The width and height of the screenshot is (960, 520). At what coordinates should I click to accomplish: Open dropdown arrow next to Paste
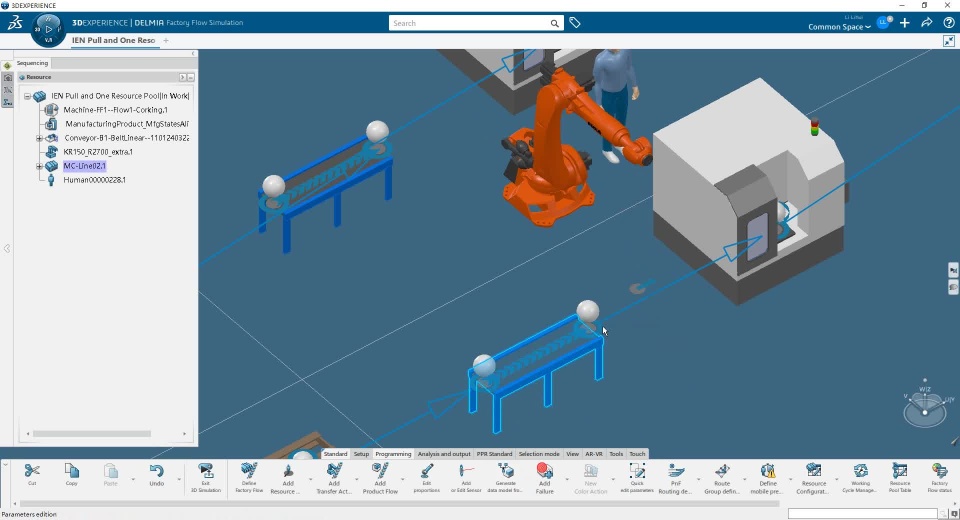[132, 478]
